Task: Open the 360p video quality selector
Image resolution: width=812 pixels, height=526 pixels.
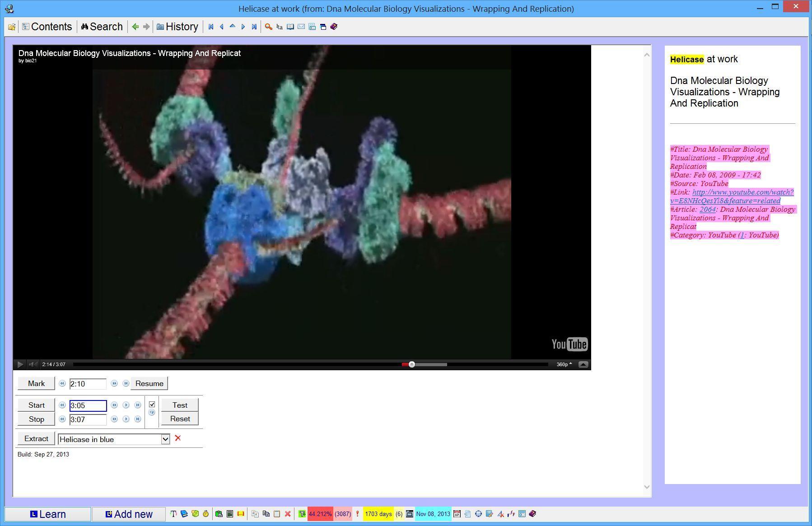Action: point(564,364)
